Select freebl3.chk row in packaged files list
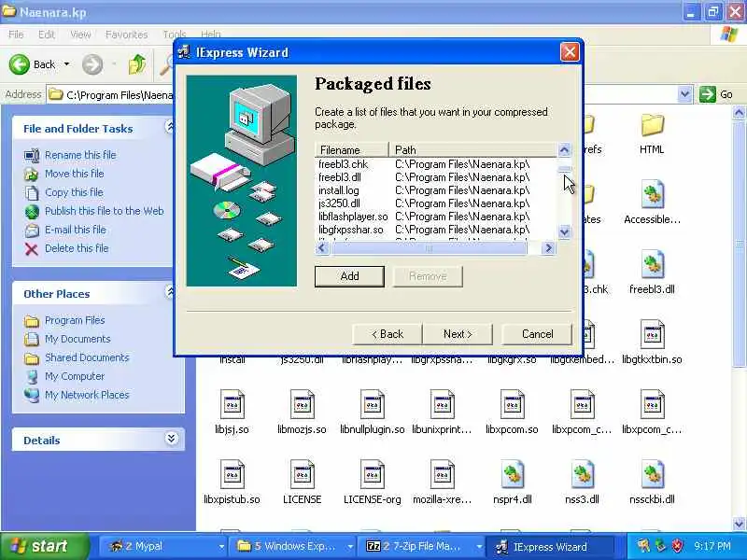Image resolution: width=747 pixels, height=560 pixels. [435, 164]
